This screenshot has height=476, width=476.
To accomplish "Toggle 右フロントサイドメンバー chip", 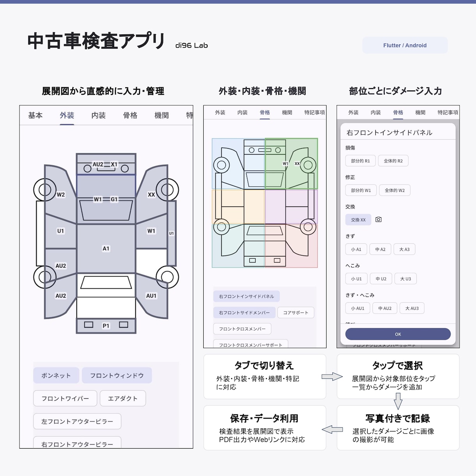I will click(x=244, y=313).
